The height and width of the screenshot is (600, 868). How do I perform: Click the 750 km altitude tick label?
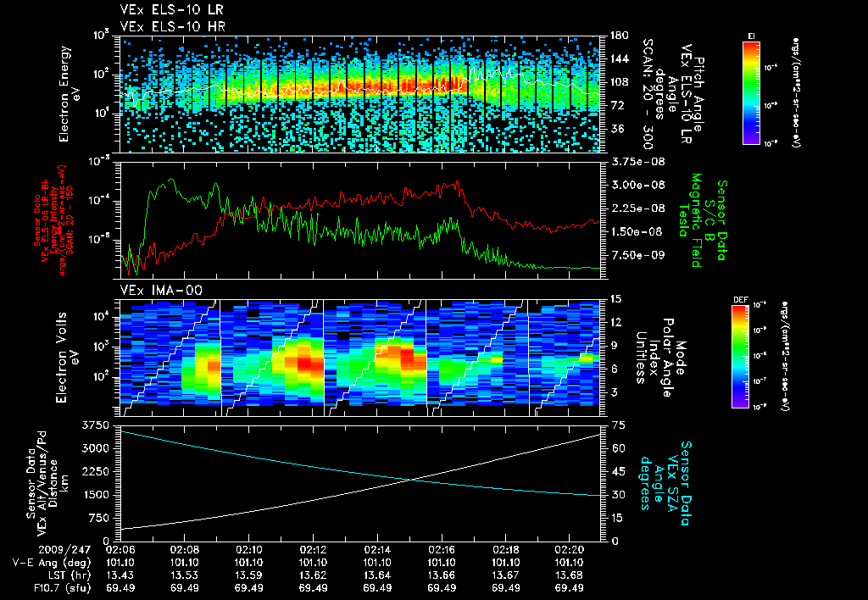point(98,518)
